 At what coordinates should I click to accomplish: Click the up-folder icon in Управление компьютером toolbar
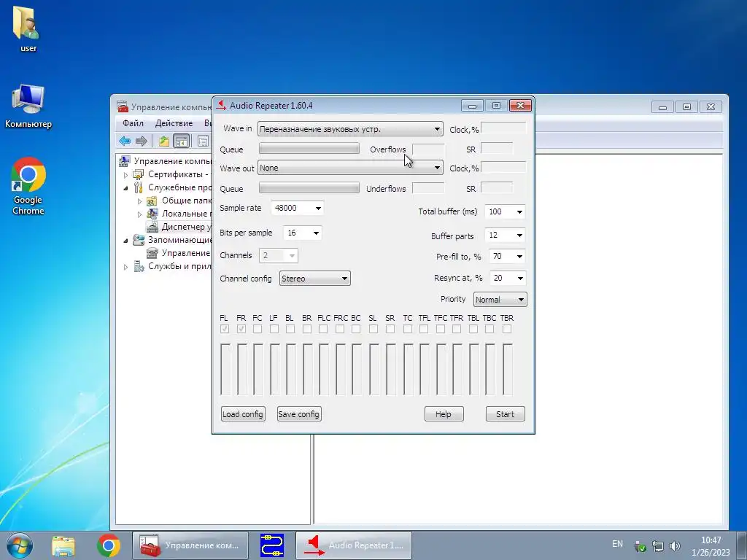tap(164, 141)
